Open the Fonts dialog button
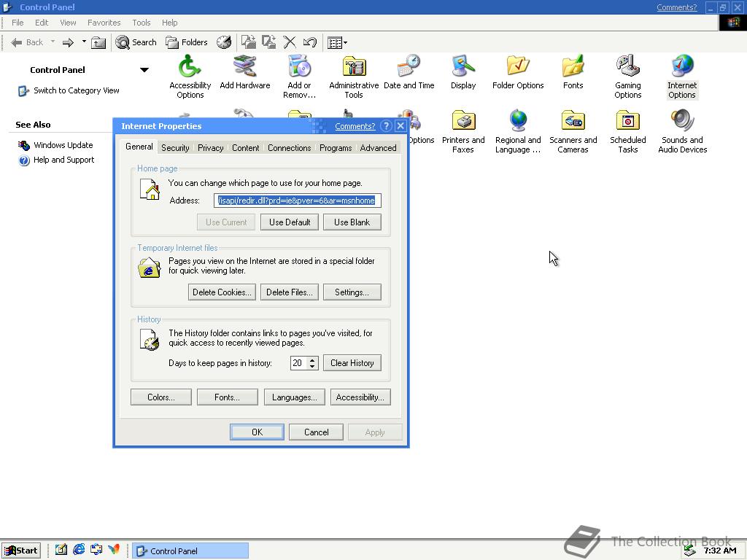747x560 pixels. 228,397
